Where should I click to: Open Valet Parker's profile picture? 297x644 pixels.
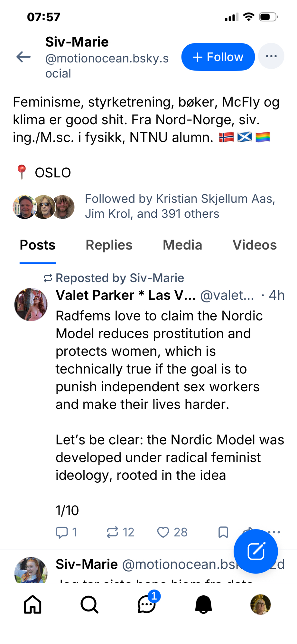click(31, 304)
